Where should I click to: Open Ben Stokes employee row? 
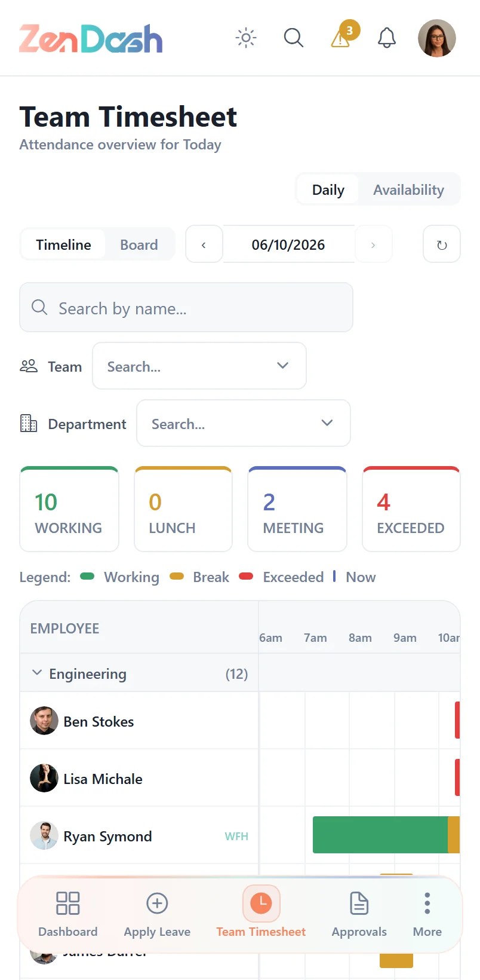[139, 721]
